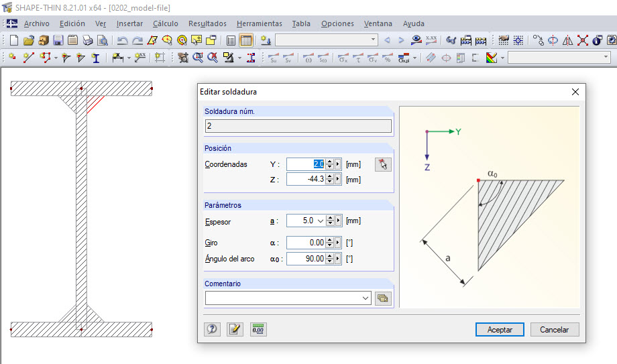Open the Cálculo menu
617x364 pixels.
[166, 23]
